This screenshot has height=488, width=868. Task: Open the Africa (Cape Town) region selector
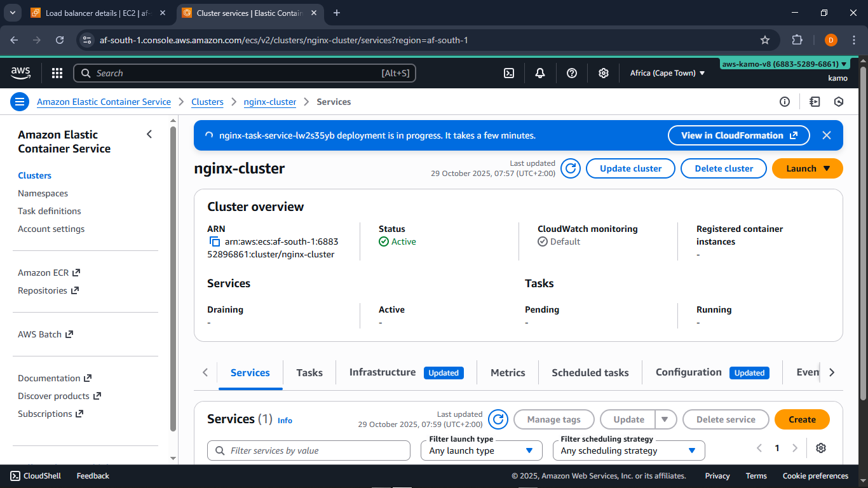(667, 72)
